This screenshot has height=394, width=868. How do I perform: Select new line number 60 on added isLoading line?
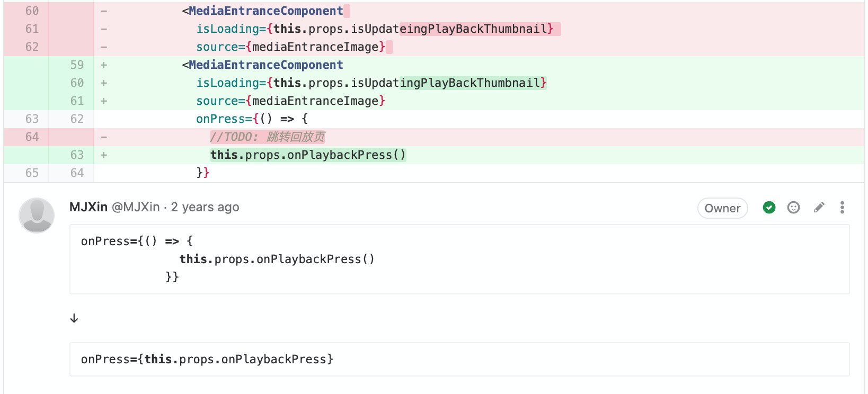[x=77, y=83]
